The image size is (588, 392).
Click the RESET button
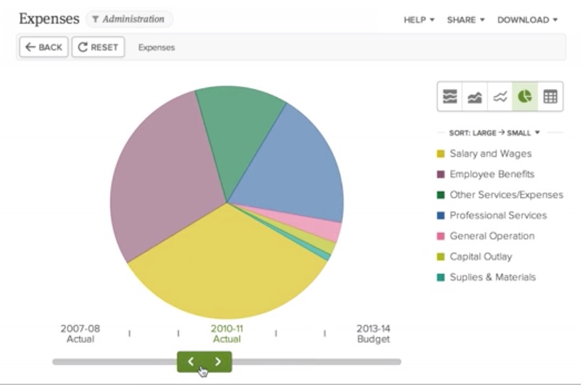98,47
